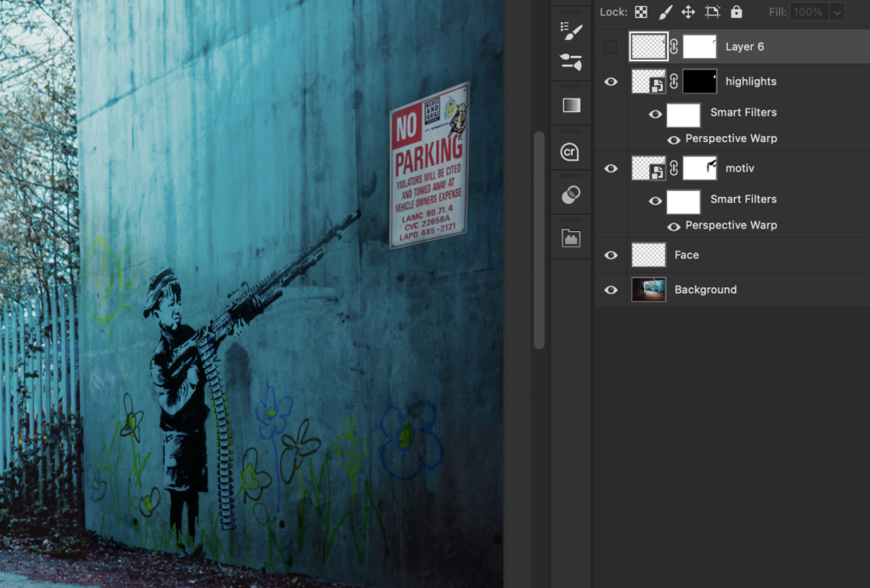Open Adjustments sliders panel icon

[x=571, y=61]
